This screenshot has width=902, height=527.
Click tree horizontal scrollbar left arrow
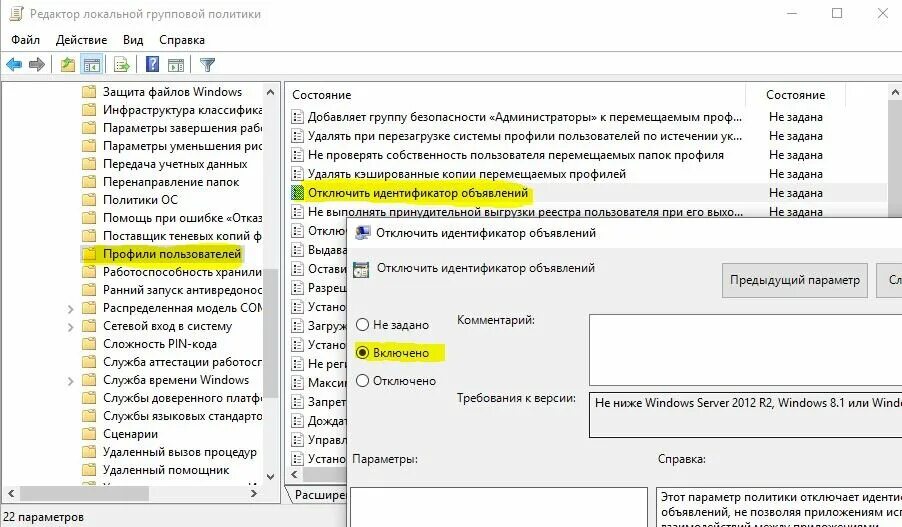(11, 494)
